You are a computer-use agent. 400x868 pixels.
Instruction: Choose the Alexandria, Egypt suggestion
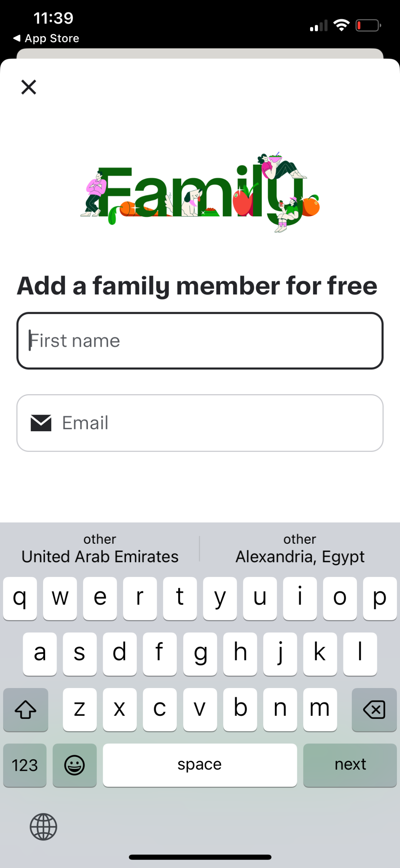pos(300,548)
